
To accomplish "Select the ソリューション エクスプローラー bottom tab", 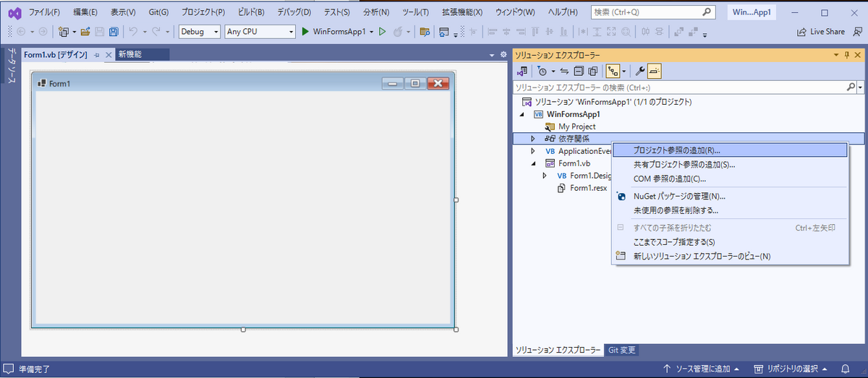I will tap(558, 351).
